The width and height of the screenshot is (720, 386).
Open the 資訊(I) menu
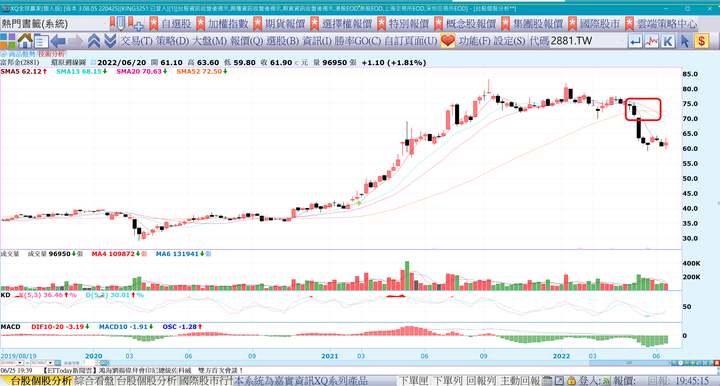[317, 41]
